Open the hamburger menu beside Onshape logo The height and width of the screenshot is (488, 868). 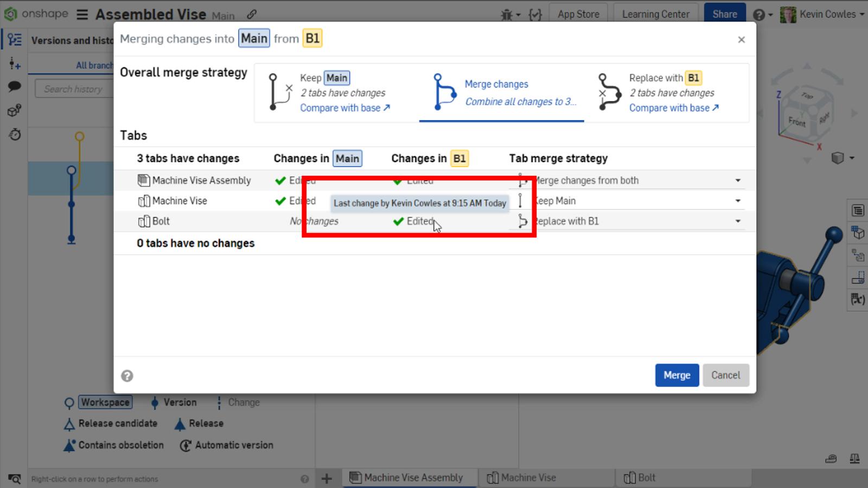(x=82, y=15)
